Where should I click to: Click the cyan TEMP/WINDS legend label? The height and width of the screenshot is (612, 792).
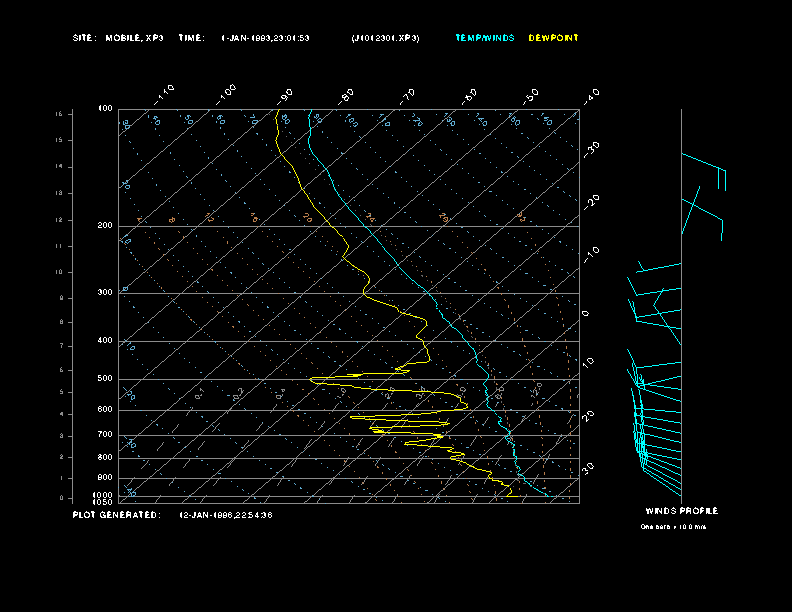coord(484,38)
